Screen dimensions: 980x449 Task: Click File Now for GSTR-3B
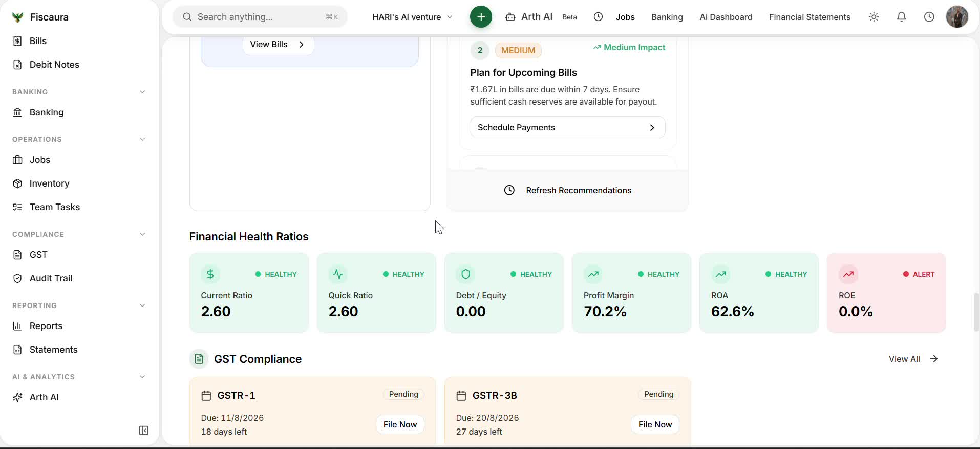click(655, 425)
